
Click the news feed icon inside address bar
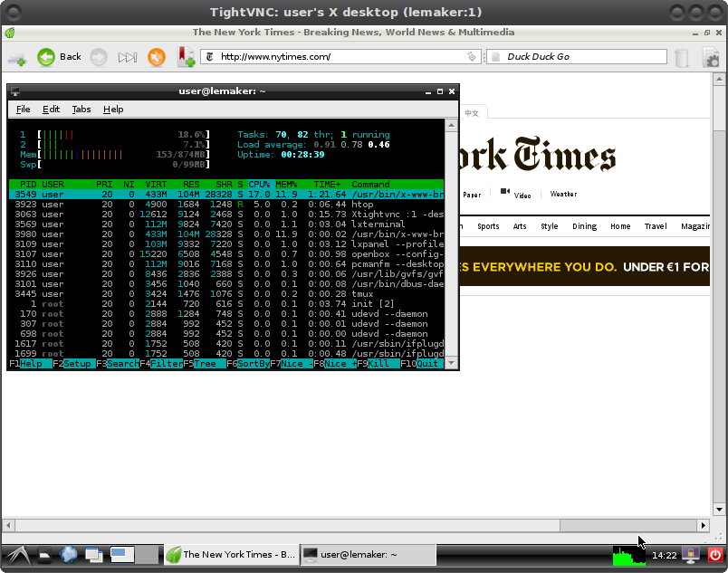tap(471, 57)
